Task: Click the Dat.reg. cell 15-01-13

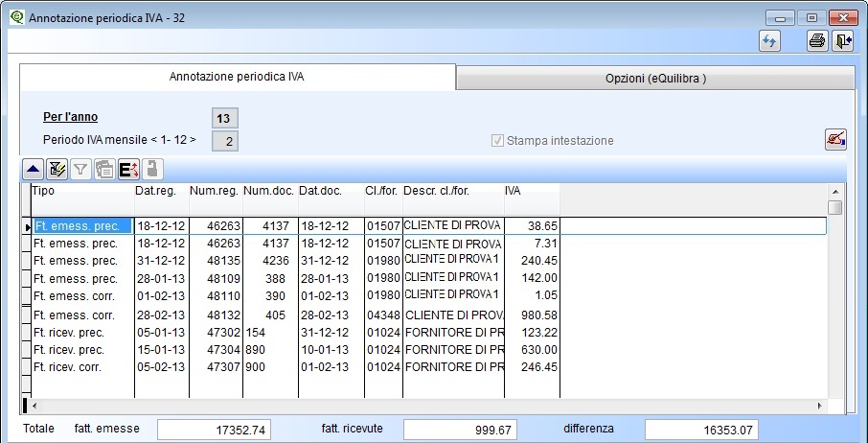Action: [x=162, y=349]
